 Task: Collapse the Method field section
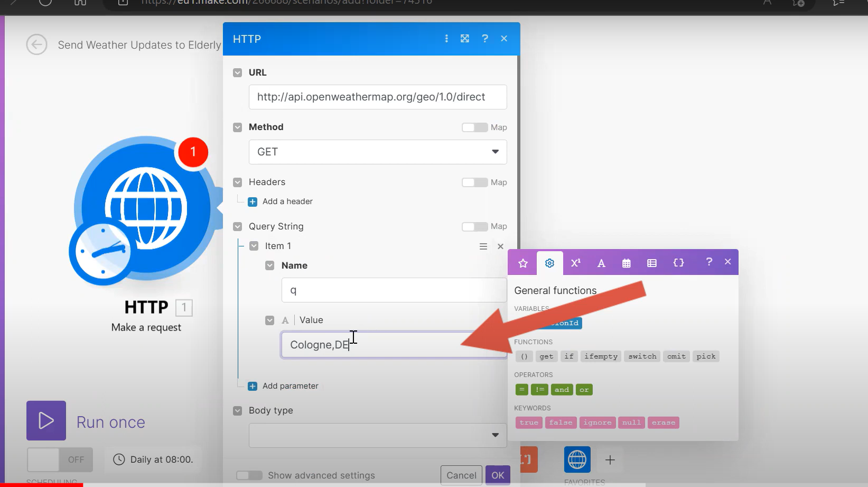(x=238, y=127)
